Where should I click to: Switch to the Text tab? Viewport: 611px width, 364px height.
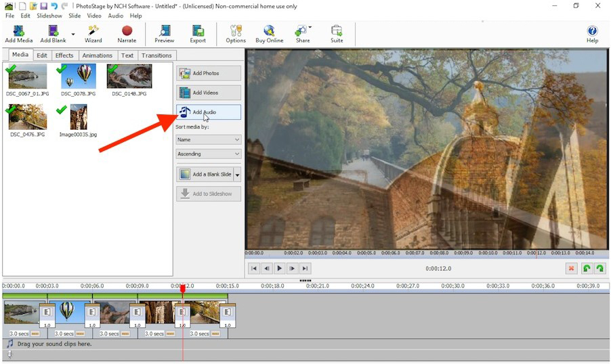pyautogui.click(x=127, y=55)
